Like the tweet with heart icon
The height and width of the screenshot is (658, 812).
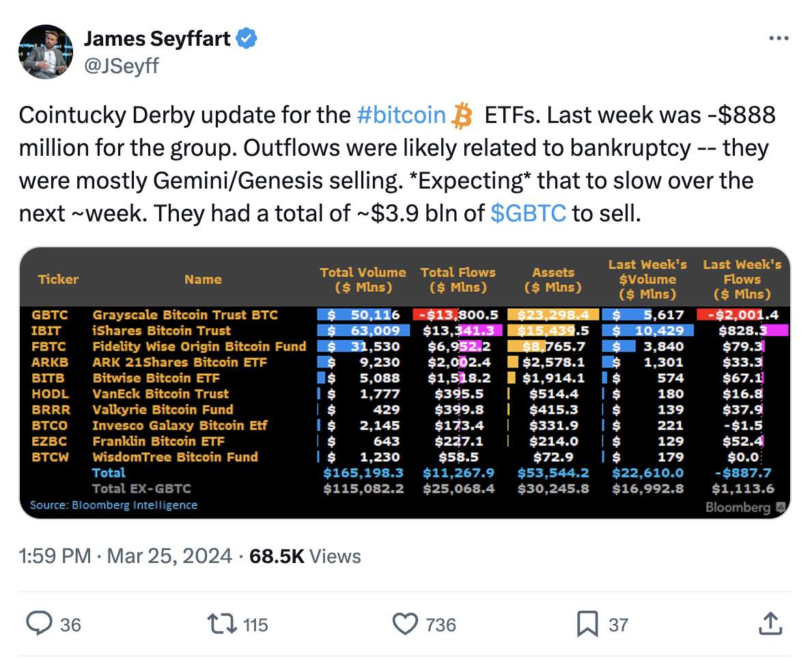(405, 624)
